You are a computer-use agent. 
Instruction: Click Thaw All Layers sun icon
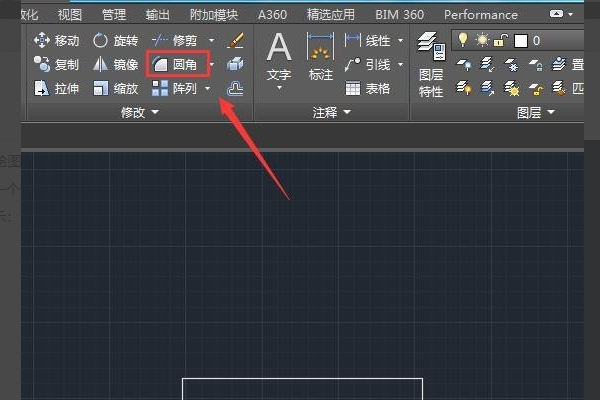click(x=511, y=88)
